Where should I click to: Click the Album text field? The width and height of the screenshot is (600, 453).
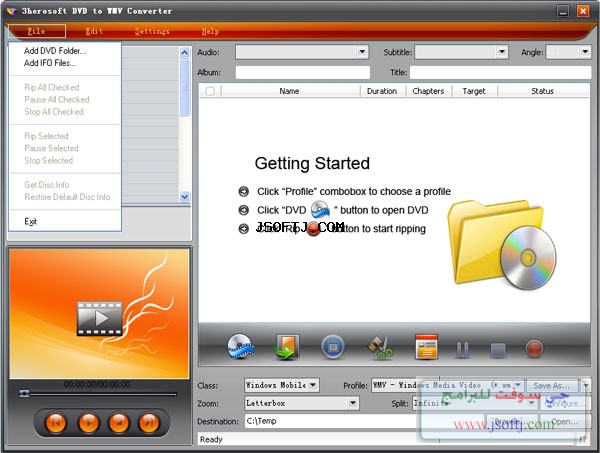point(303,72)
